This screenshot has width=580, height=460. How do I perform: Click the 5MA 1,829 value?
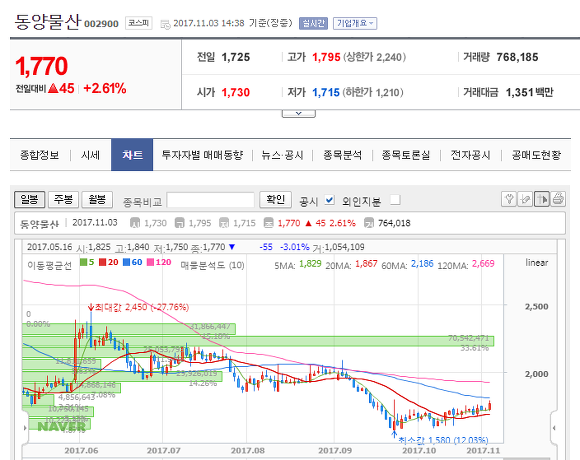[310, 264]
